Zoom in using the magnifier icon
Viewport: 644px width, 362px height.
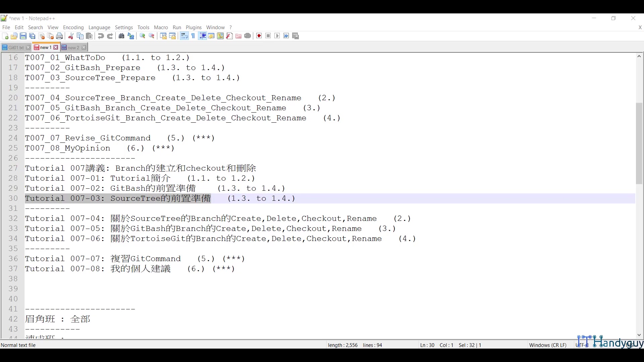click(x=142, y=36)
